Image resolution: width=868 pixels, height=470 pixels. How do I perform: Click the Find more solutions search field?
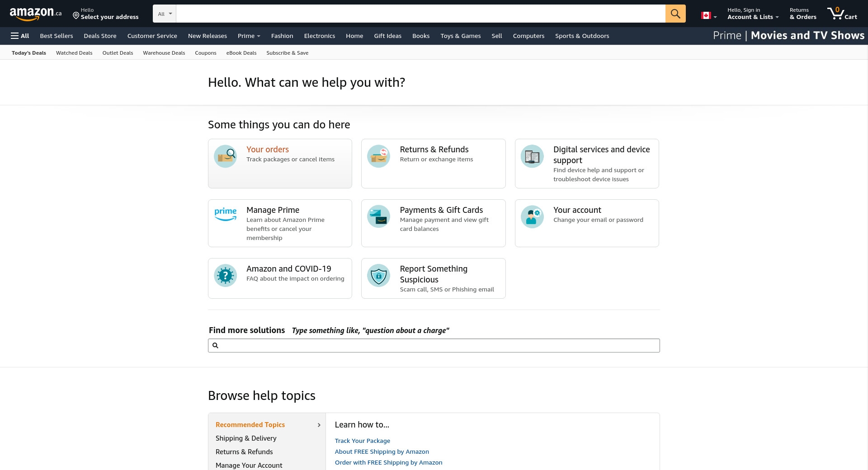coord(434,346)
